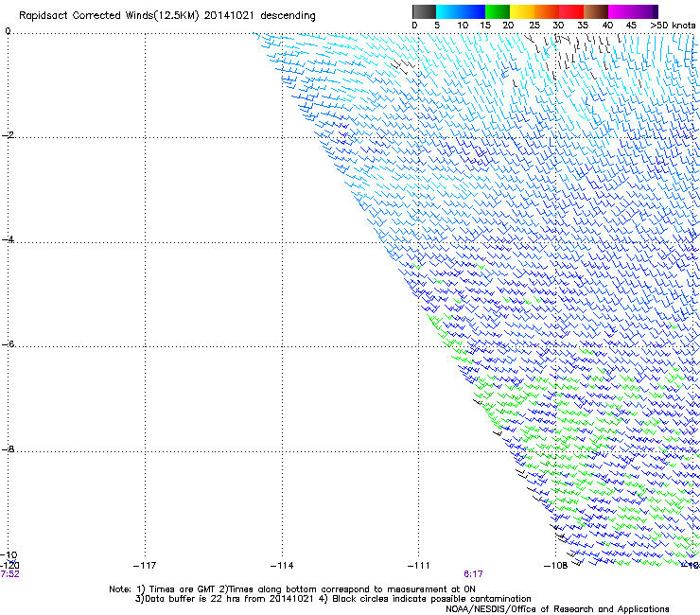This screenshot has height=615, width=700.
Task: Click the '-2' latitude axis label
Action: [8, 135]
